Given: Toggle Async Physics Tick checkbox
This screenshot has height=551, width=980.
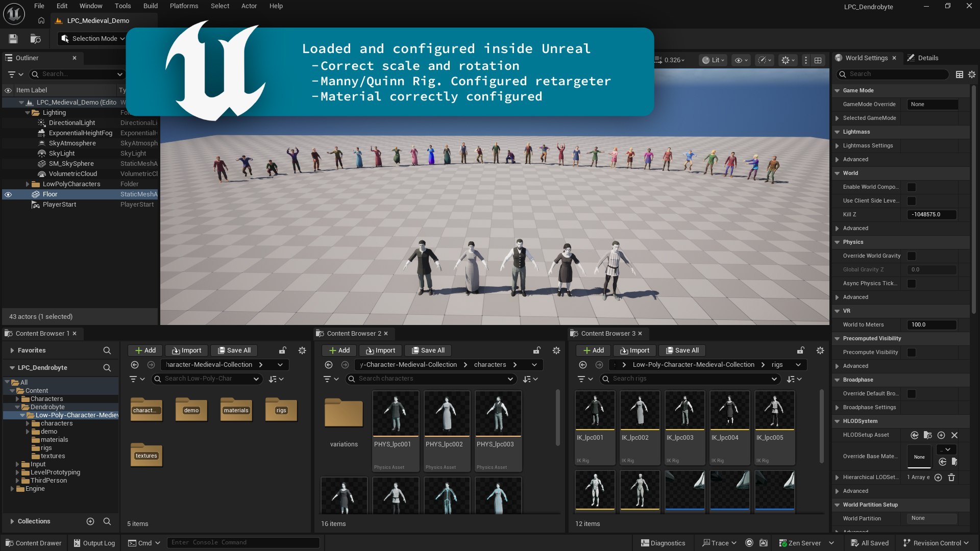Looking at the screenshot, I should click(912, 284).
